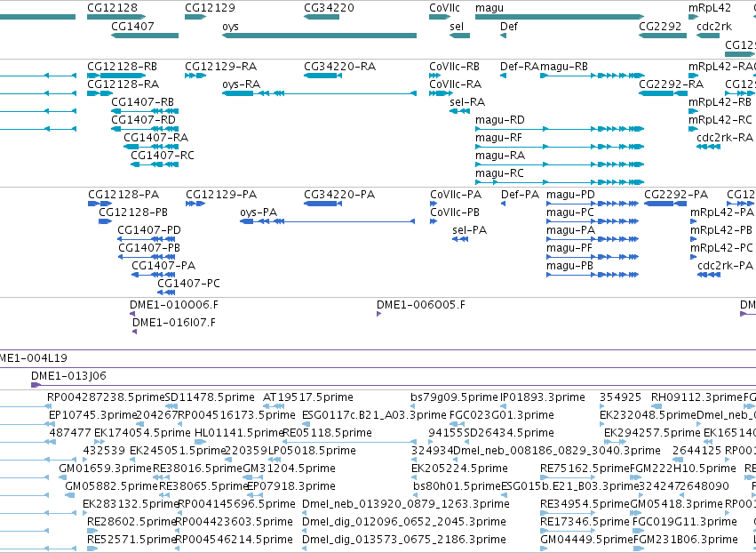Open transcript CG12128-RB

pos(122,66)
